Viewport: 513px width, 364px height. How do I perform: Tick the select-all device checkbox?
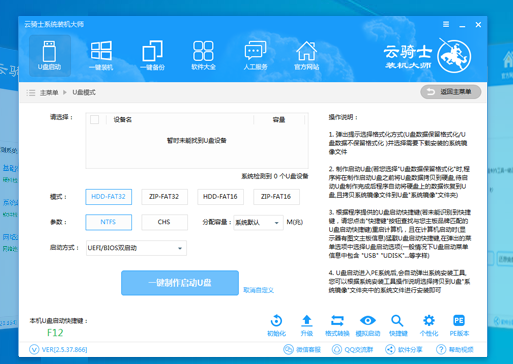coord(94,119)
